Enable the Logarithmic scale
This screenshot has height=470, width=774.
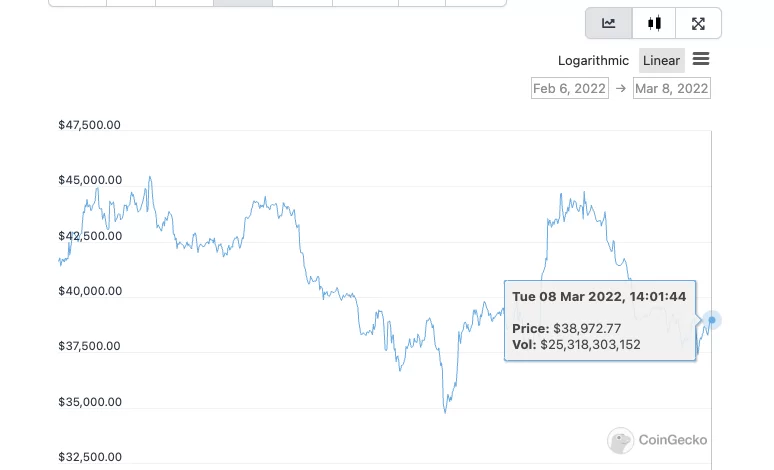coord(593,61)
